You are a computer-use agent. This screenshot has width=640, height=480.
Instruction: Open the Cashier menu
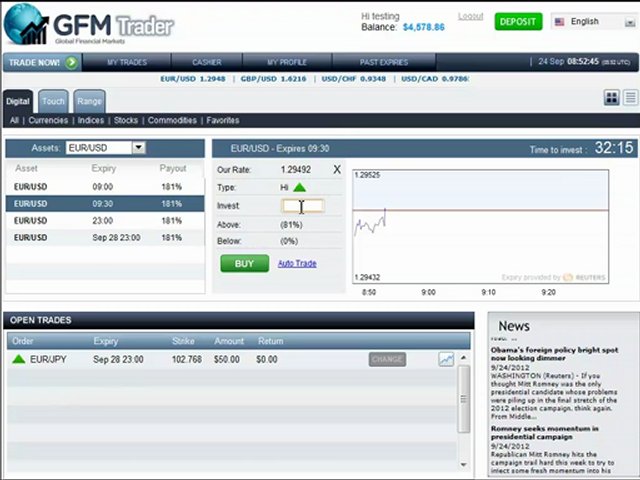[207, 62]
